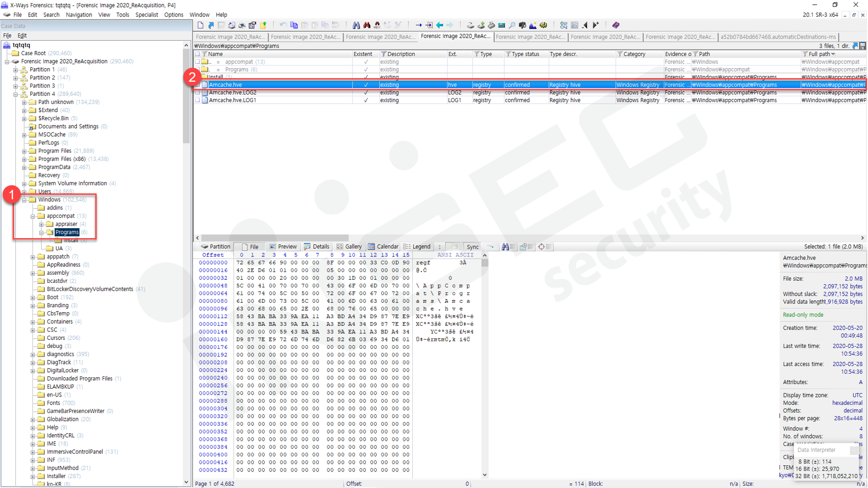Open the Properties toolbar icon
Screen dimensions: 868x488
pos(252,25)
